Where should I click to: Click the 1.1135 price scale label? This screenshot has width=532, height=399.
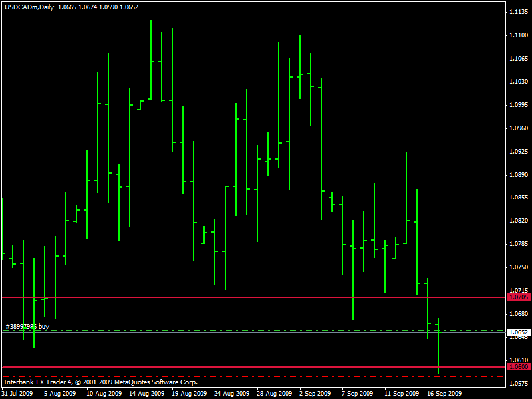coord(518,12)
